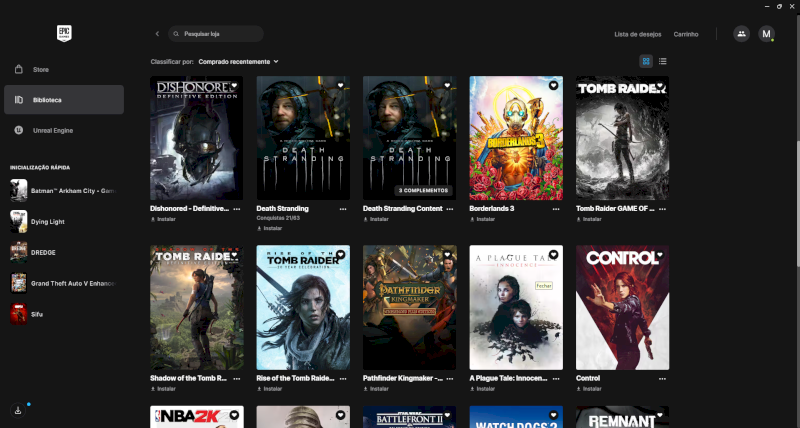Toggle the favorite heart on Borderlands 3

(x=553, y=86)
